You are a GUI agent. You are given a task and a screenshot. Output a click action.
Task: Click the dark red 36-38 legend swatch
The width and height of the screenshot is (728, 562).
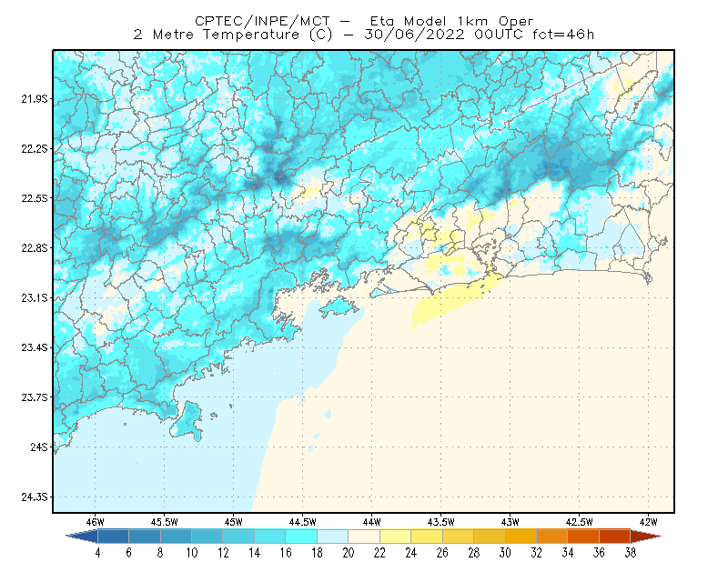pyautogui.click(x=615, y=537)
